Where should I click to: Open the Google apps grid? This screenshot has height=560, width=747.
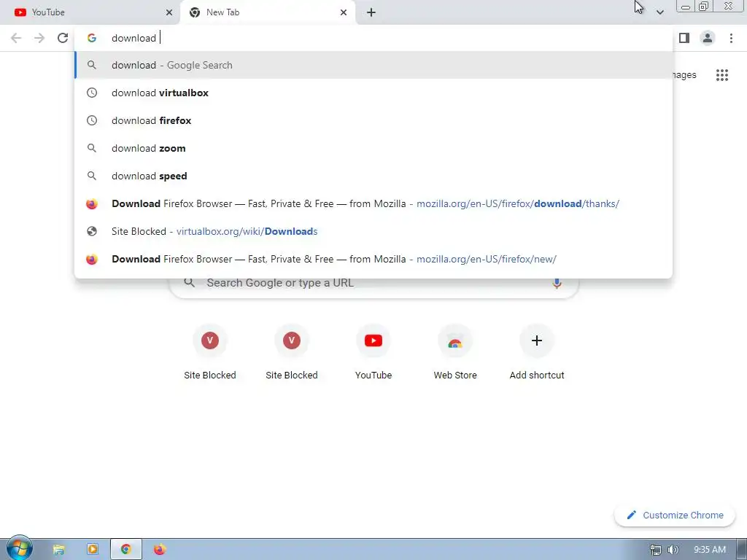pyautogui.click(x=721, y=75)
